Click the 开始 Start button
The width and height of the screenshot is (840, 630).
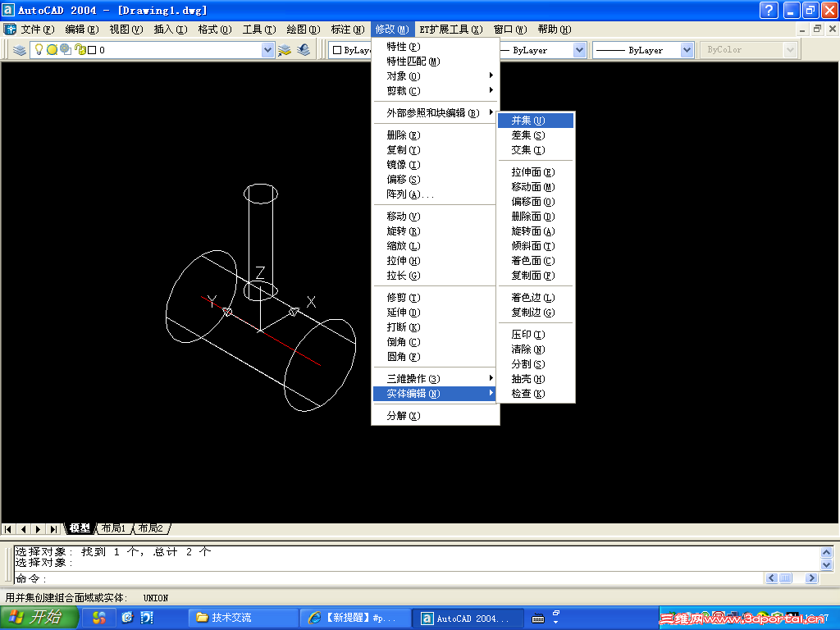pos(39,618)
